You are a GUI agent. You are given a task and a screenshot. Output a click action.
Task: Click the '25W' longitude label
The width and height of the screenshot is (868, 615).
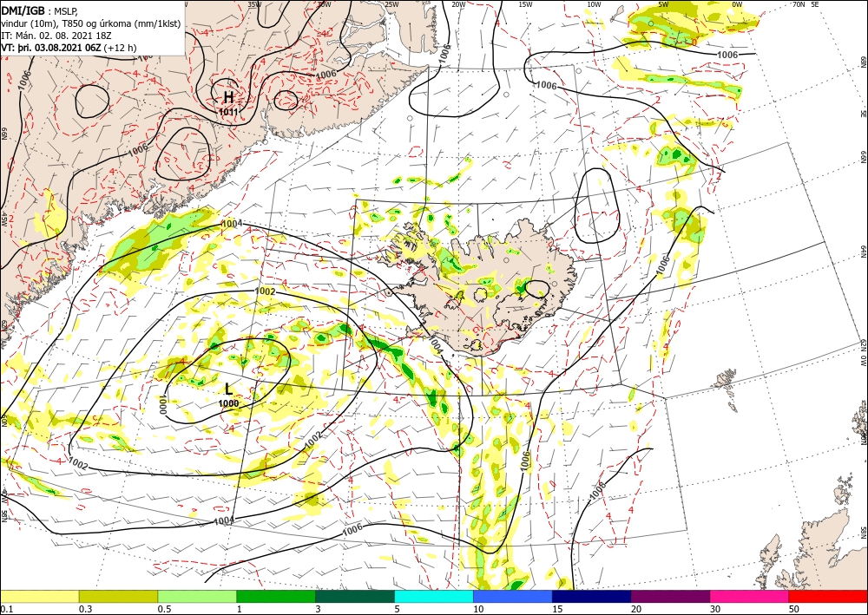391,4
